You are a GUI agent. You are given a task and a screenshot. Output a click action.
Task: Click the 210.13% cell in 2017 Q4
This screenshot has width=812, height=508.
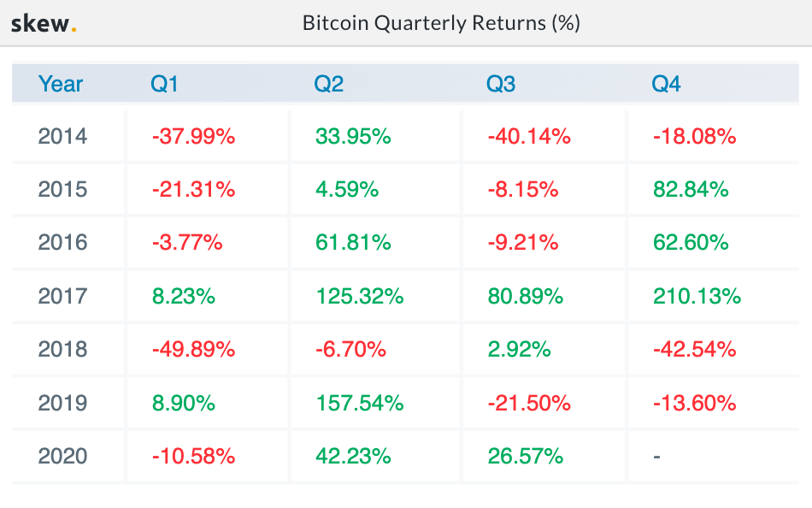[697, 297]
